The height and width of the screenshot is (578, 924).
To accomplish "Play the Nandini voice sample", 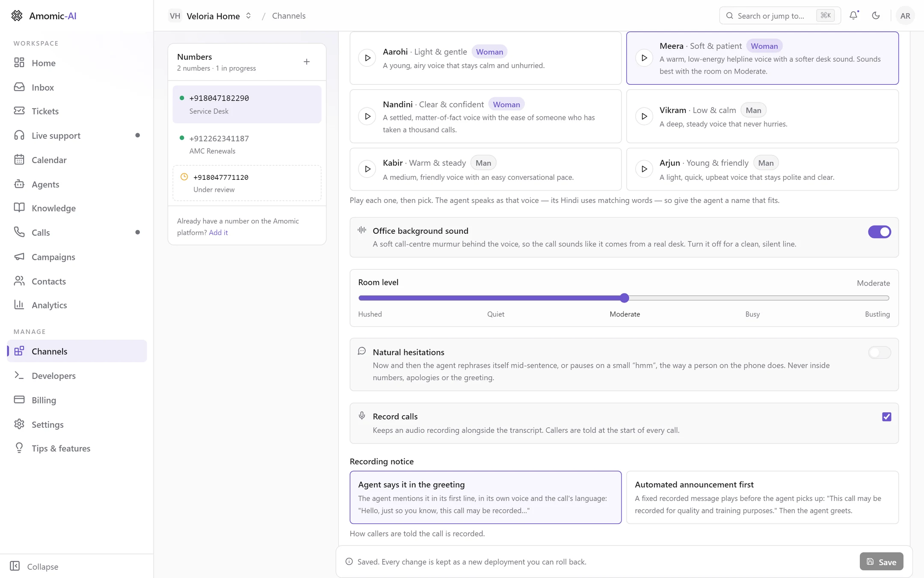I will [367, 116].
